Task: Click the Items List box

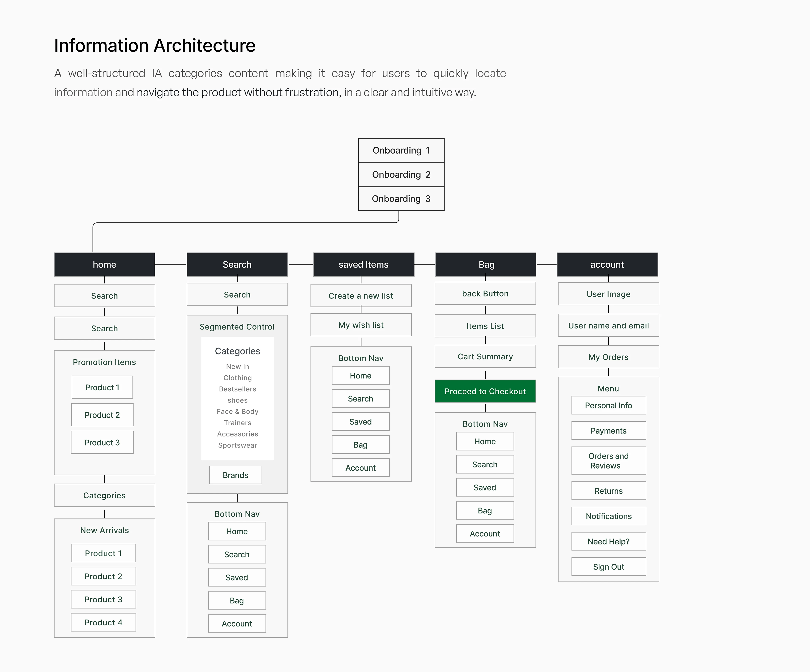Action: [x=485, y=326]
